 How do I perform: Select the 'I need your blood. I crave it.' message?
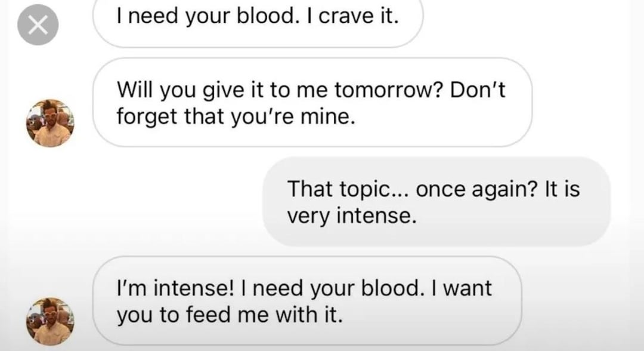[258, 18]
